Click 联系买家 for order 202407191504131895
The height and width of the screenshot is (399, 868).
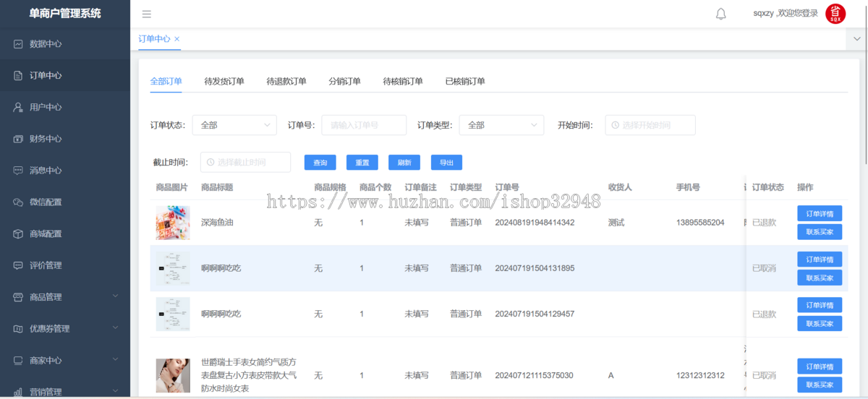click(820, 278)
